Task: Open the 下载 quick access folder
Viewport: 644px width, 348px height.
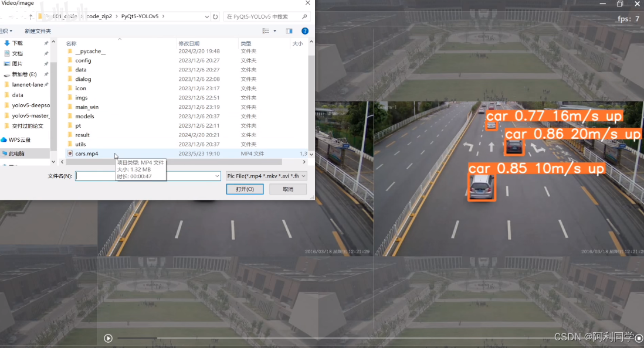Action: click(x=18, y=43)
